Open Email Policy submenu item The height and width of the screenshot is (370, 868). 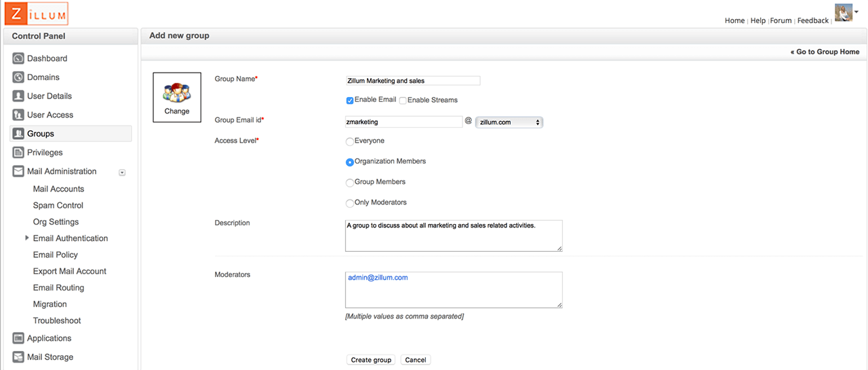(56, 255)
